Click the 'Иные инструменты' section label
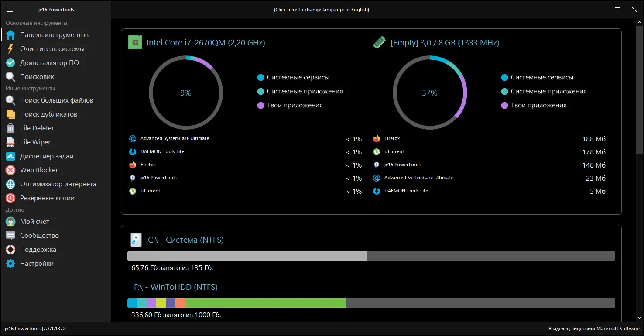 31,89
